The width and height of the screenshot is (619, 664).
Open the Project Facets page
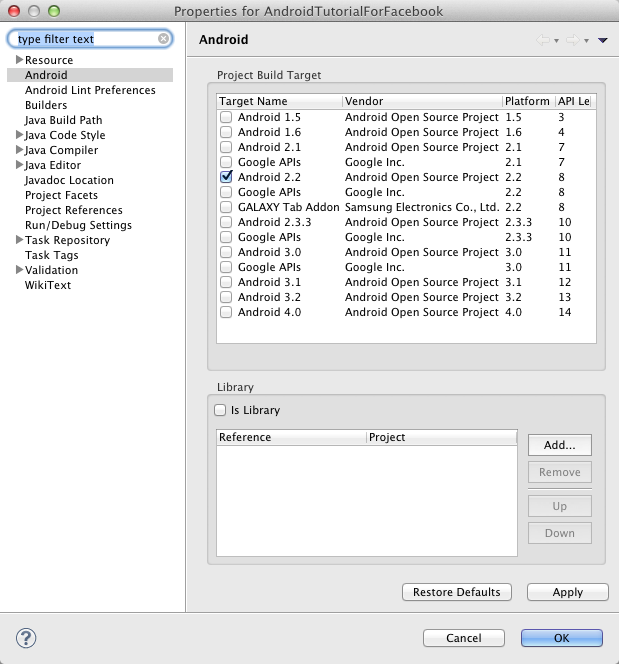(61, 195)
